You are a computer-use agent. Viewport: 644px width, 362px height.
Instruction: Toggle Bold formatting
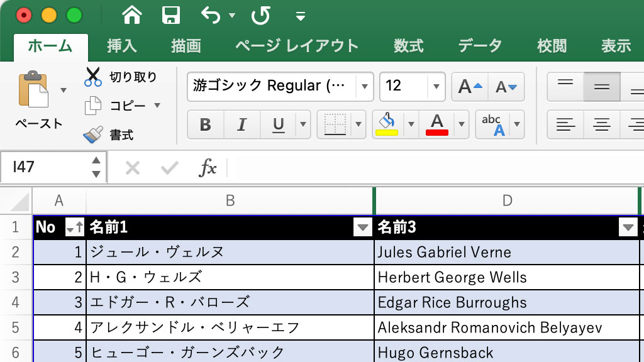pyautogui.click(x=205, y=124)
